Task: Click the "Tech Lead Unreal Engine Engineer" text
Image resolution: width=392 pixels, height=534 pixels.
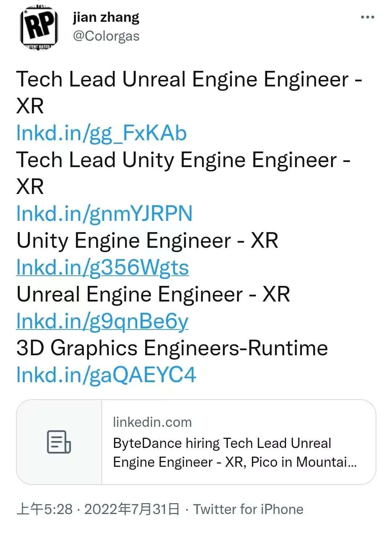Action: click(x=182, y=80)
